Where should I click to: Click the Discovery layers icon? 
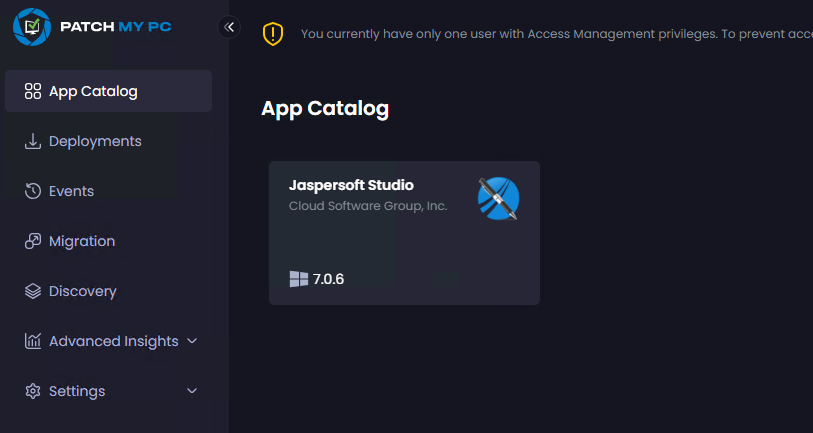33,291
